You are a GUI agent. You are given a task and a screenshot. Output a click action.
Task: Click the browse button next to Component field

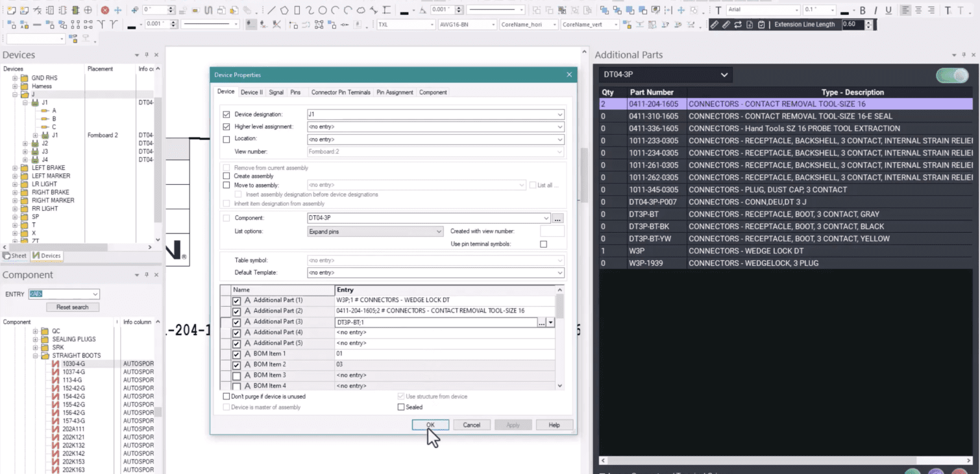click(558, 219)
